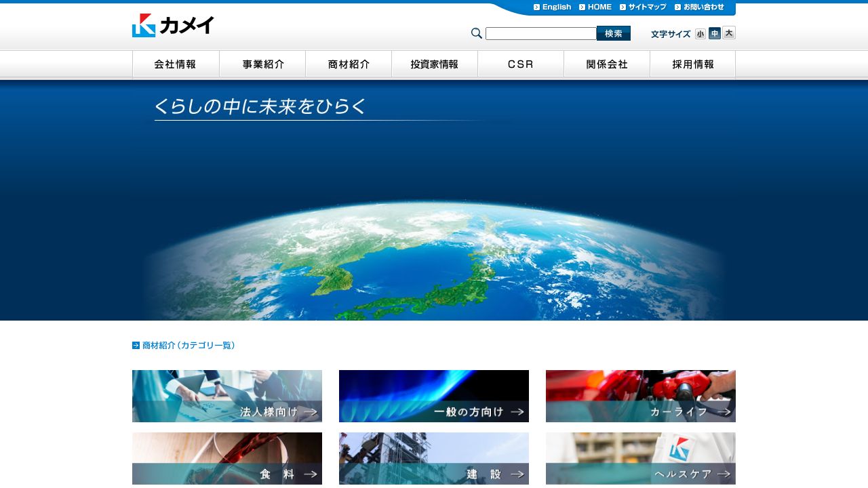
Task: Click blue arrow icon beside 商材紹介(カテゴリー一覧)
Action: point(136,345)
